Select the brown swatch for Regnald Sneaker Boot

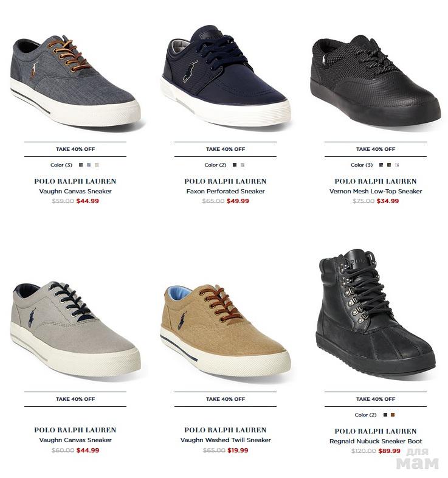pos(393,415)
